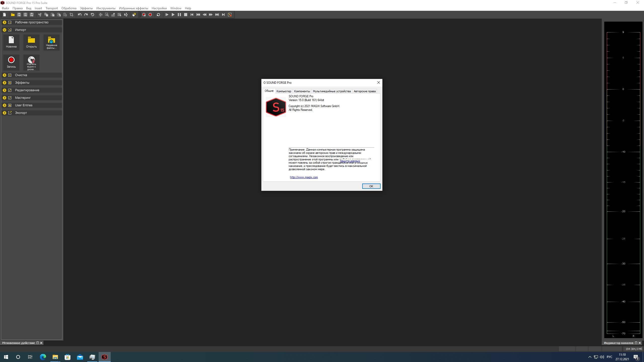Select the Общие tab in About dialog
Viewport: 644px width, 362px height.
coord(269,91)
